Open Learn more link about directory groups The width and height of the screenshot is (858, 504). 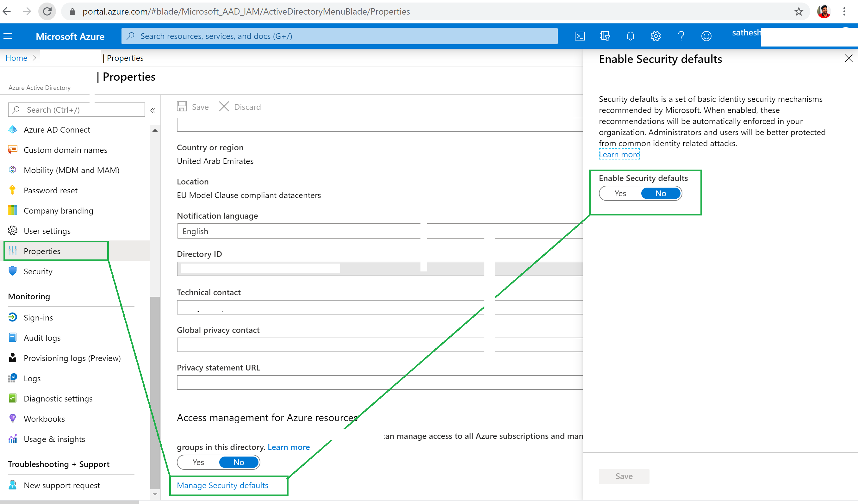point(289,447)
